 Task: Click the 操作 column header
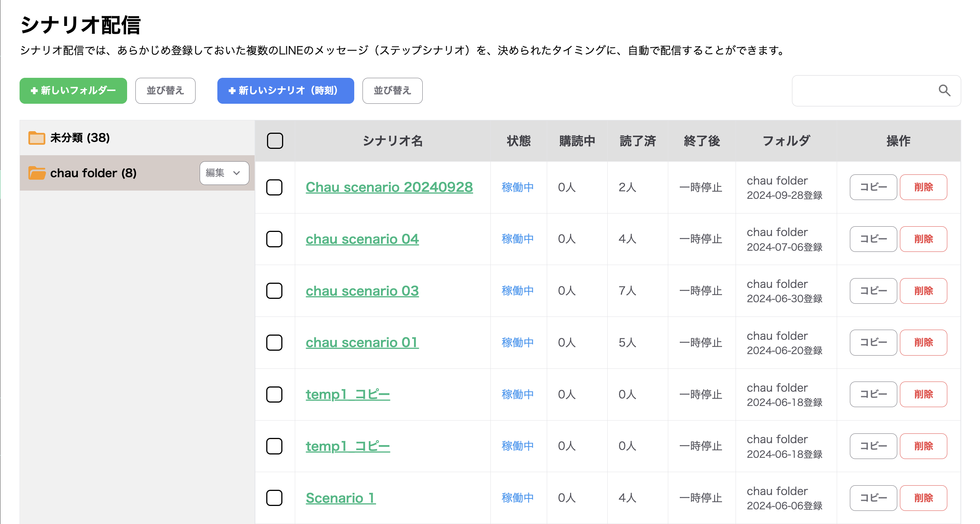[x=898, y=141]
